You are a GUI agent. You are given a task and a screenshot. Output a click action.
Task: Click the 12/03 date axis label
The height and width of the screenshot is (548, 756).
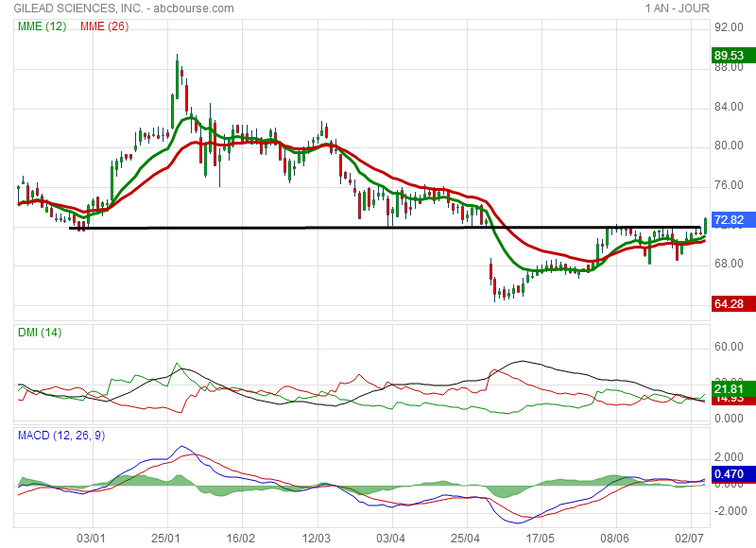coord(317,538)
